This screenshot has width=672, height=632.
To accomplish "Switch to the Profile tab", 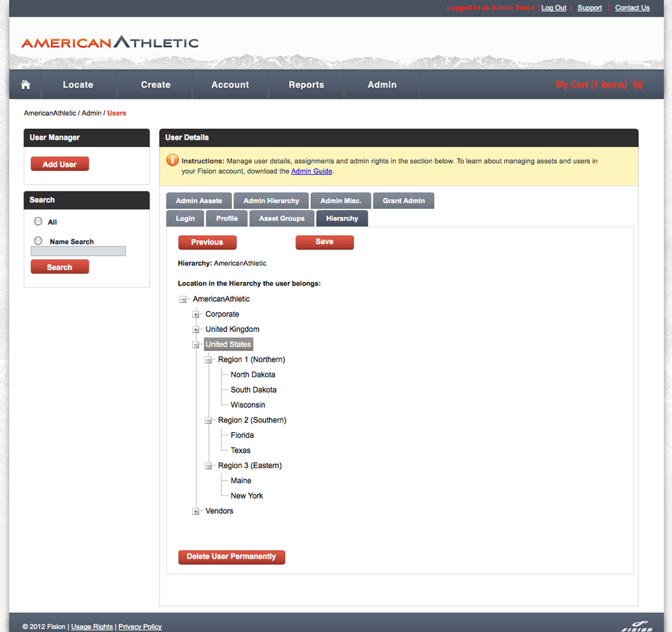I will point(227,218).
